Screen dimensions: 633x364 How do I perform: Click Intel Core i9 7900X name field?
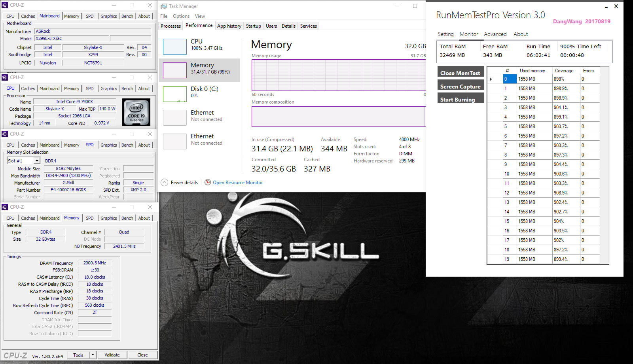pyautogui.click(x=74, y=102)
